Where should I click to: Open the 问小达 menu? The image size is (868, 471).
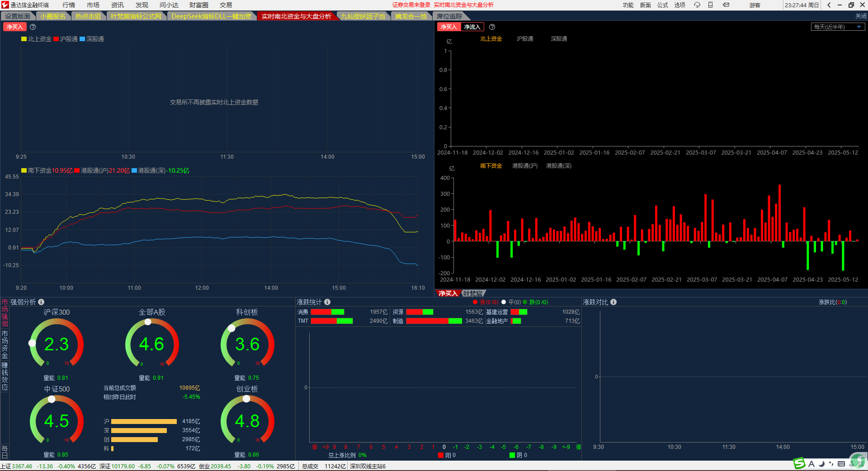[169, 5]
